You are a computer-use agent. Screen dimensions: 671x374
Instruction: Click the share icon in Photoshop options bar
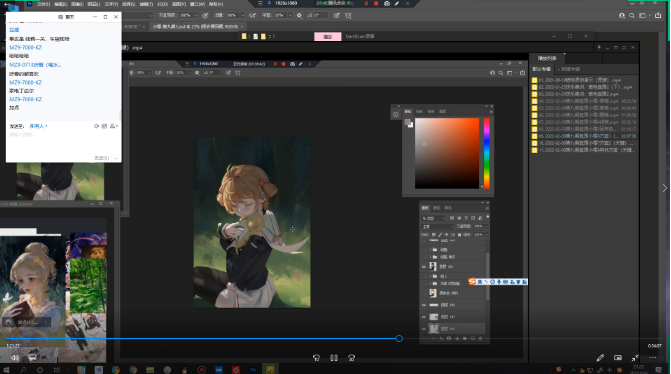tap(658, 15)
